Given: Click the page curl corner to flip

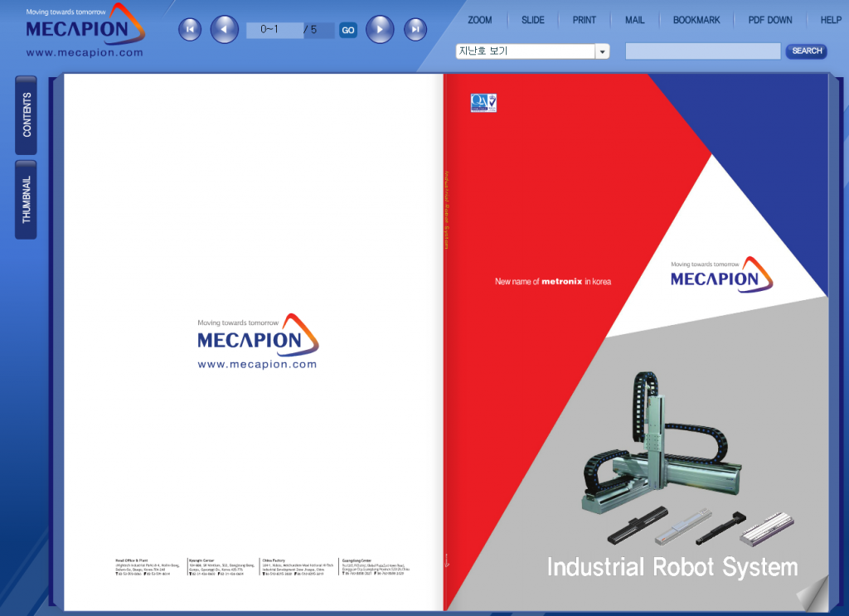Looking at the screenshot, I should point(814,594).
